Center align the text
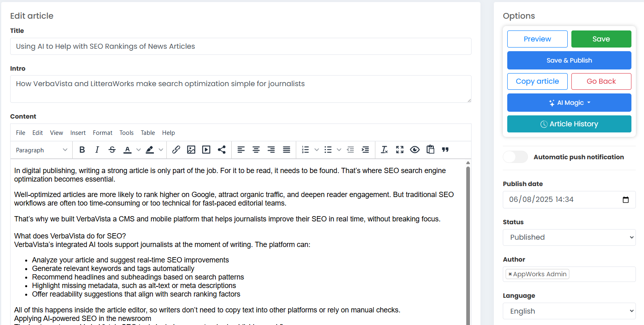This screenshot has height=325, width=644. pyautogui.click(x=256, y=150)
